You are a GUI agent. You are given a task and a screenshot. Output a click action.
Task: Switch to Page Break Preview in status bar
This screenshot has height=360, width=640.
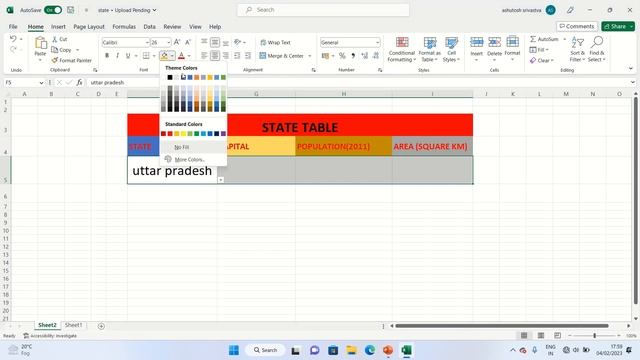[x=558, y=336]
